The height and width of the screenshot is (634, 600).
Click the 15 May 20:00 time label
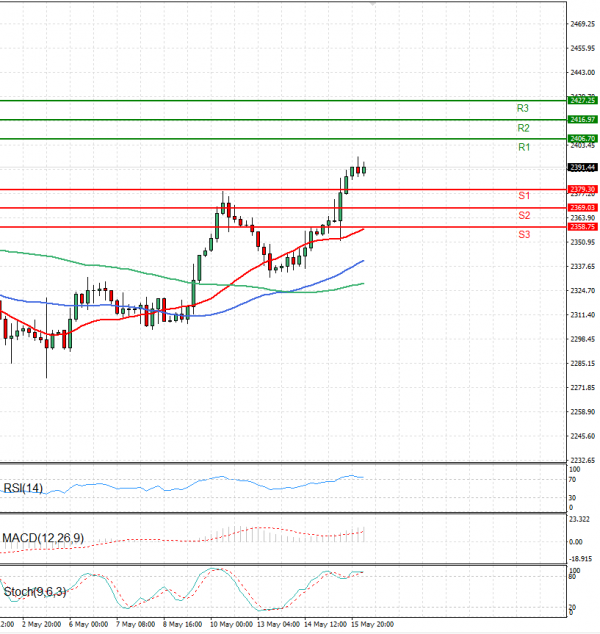coord(372,625)
